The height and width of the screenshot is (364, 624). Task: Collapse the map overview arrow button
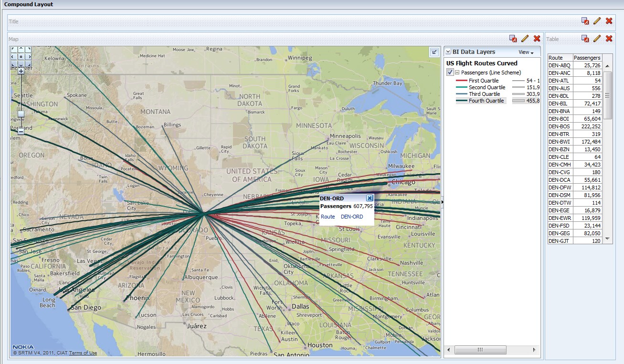[434, 52]
